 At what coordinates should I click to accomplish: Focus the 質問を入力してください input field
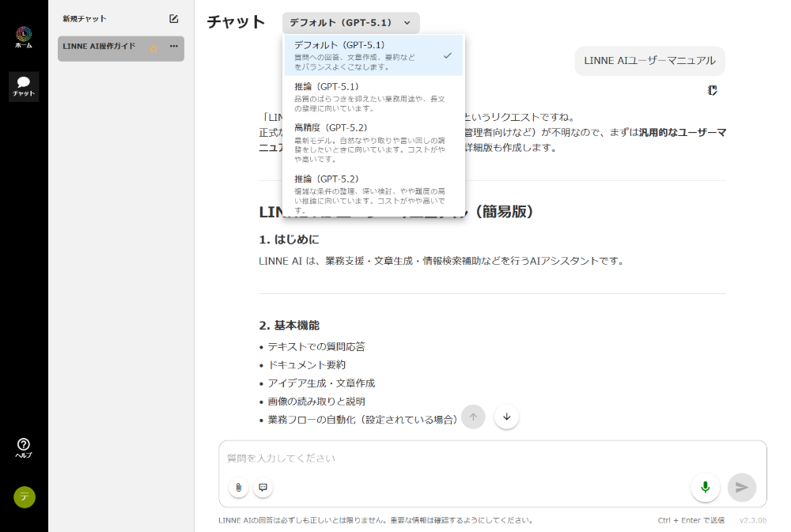pos(492,458)
